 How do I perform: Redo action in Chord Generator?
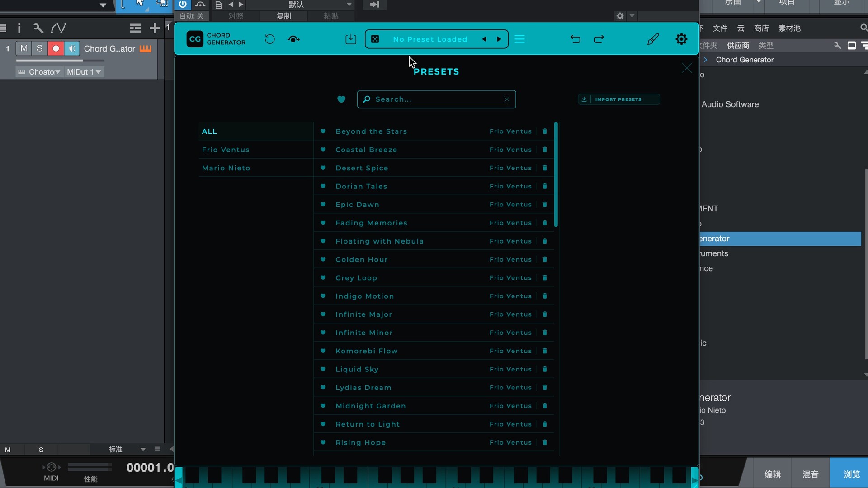click(599, 39)
